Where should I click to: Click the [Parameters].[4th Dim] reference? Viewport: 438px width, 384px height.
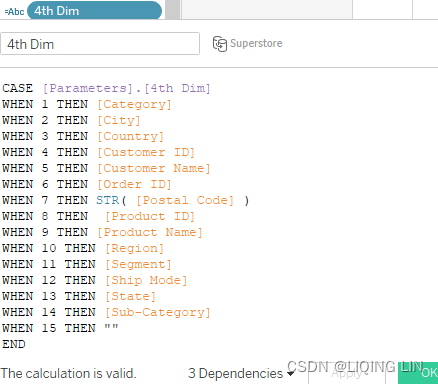(x=127, y=88)
